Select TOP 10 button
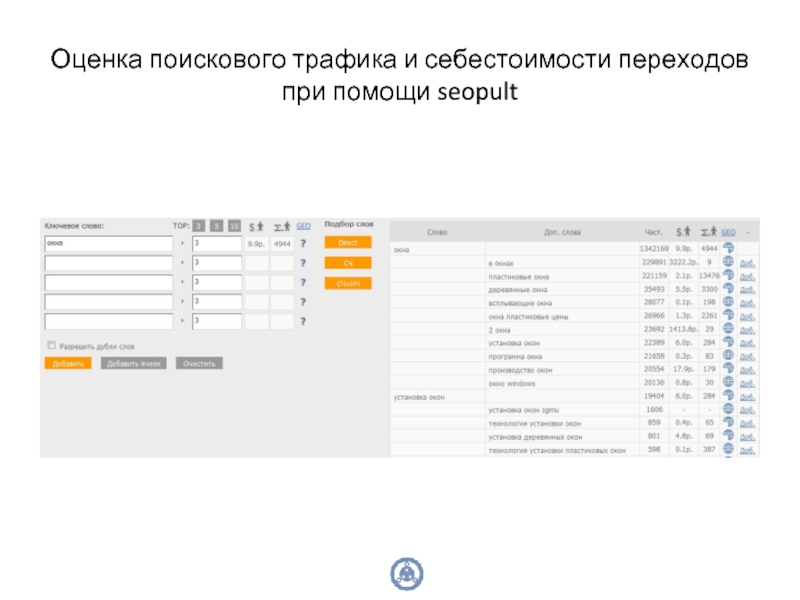This screenshot has height=600, width=800. click(234, 226)
